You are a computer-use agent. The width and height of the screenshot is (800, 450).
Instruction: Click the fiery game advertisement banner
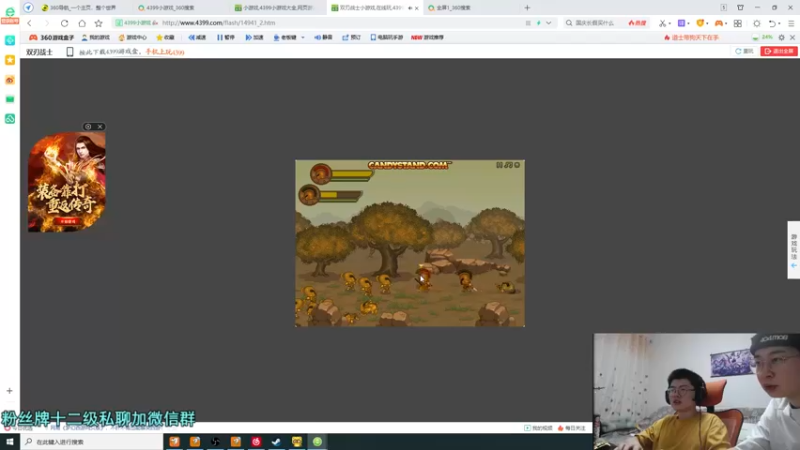point(67,182)
